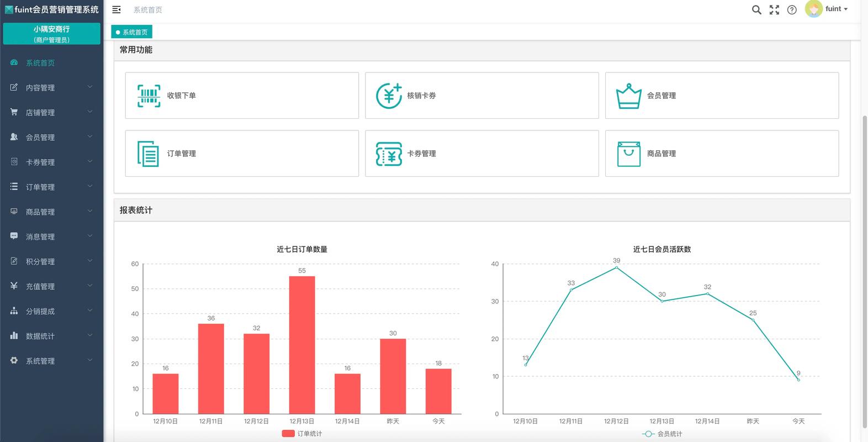Expand the sidebar 会员管理 chevron
This screenshot has width=868, height=442.
click(x=90, y=136)
